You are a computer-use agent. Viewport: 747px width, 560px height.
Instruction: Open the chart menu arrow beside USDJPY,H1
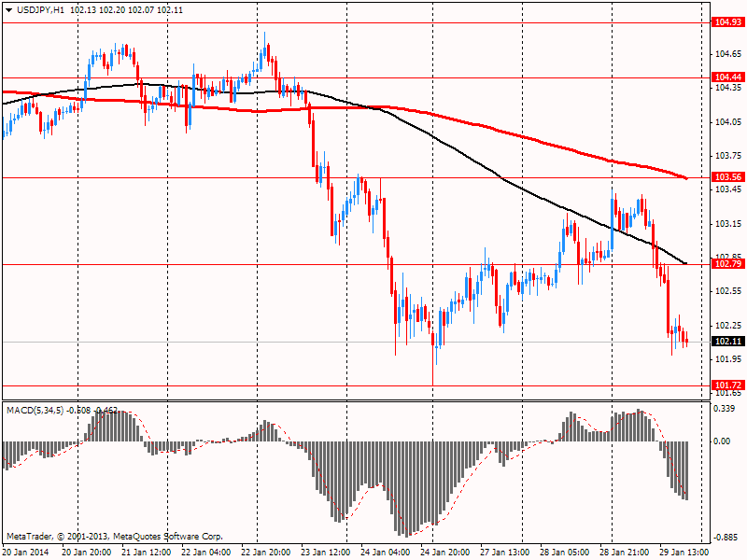(9, 10)
